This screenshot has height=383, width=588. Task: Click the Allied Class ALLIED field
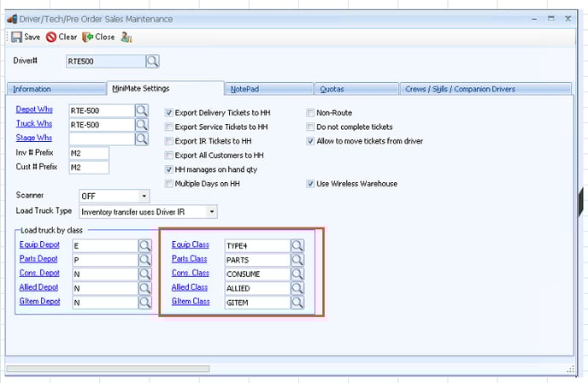(257, 288)
